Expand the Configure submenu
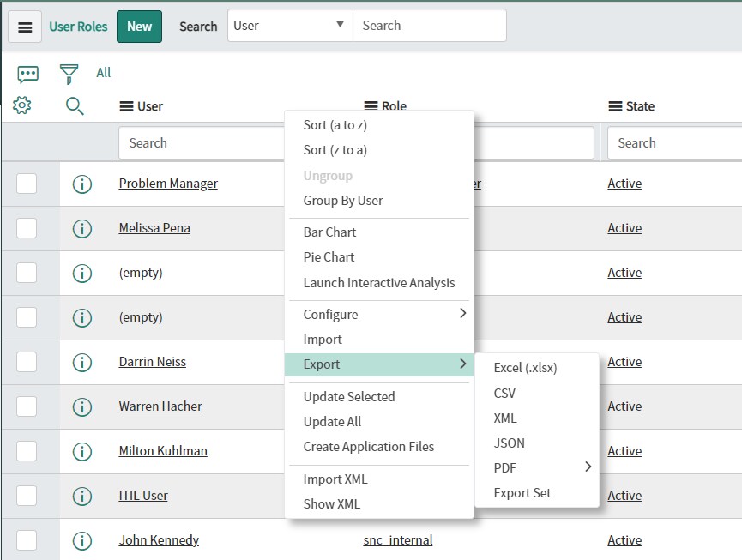This screenshot has height=560, width=742. tap(379, 314)
